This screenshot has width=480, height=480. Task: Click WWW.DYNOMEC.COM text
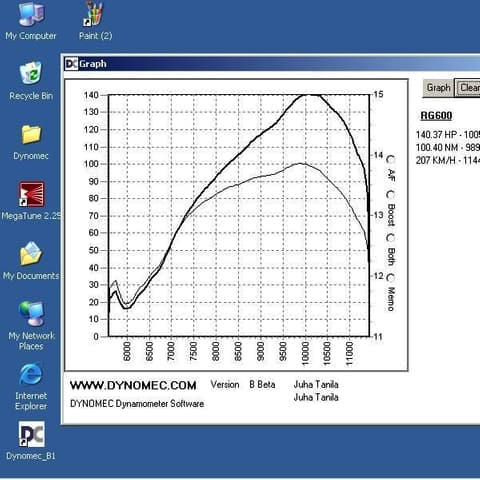(x=133, y=386)
